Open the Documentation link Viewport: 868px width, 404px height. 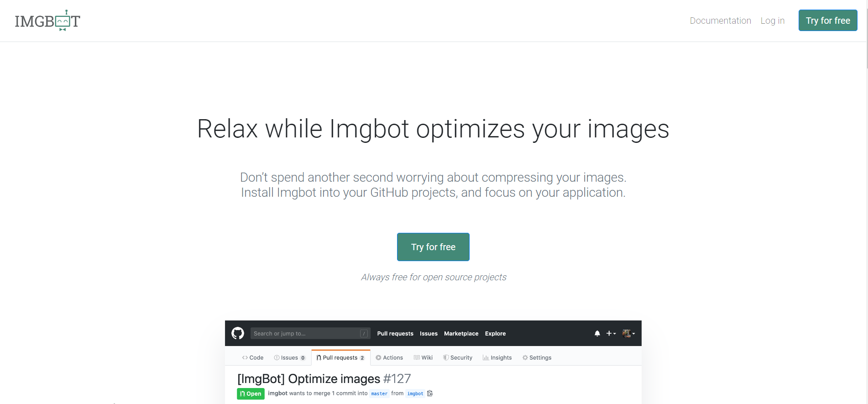point(720,21)
